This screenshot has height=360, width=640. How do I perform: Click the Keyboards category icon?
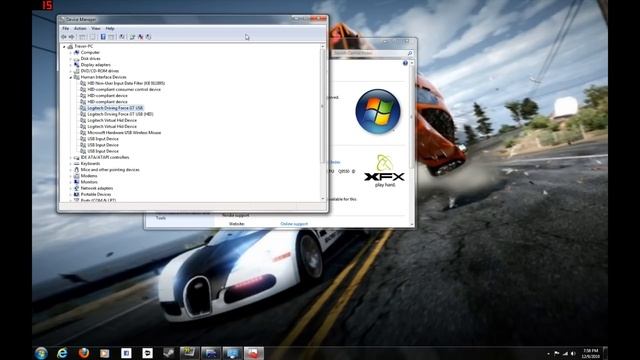click(x=76, y=164)
